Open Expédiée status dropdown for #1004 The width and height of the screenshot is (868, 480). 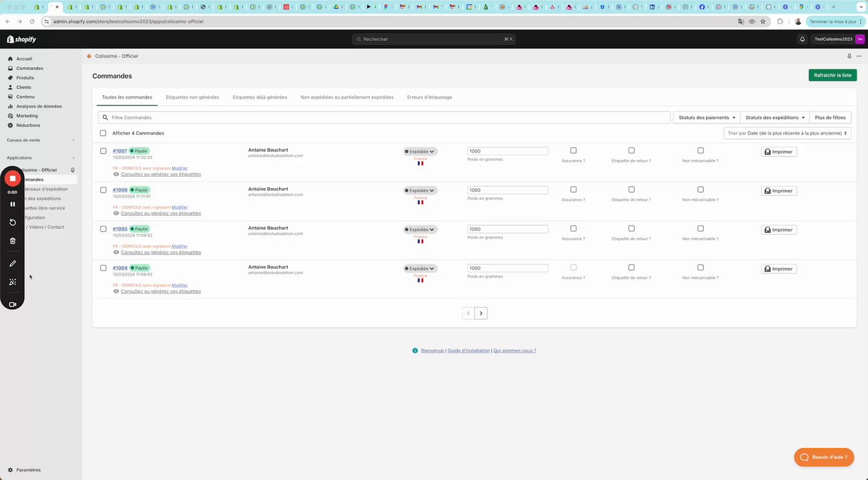[420, 269]
